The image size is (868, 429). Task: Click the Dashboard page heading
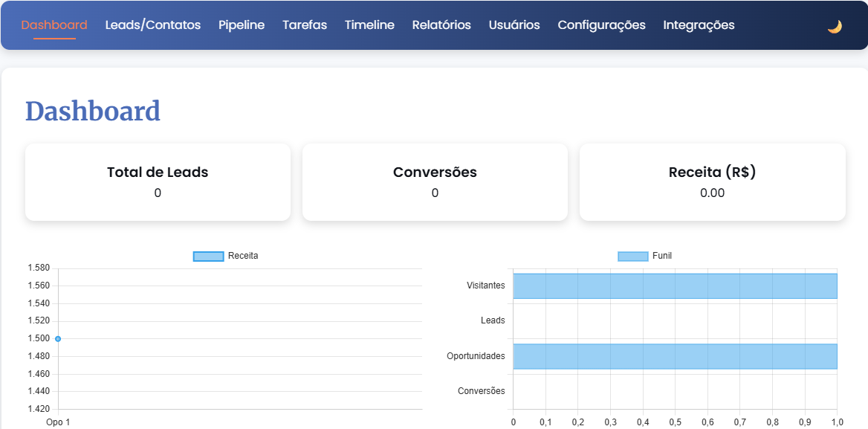pos(93,111)
